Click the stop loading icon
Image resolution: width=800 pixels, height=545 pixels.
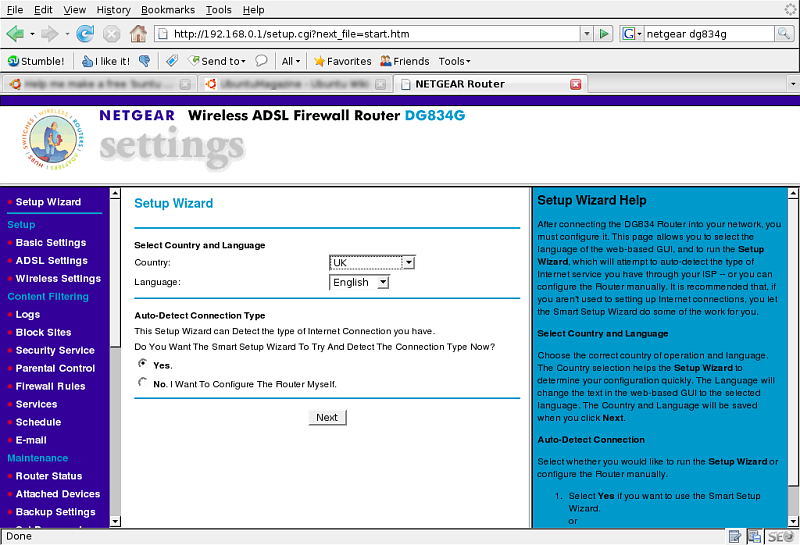(111, 34)
